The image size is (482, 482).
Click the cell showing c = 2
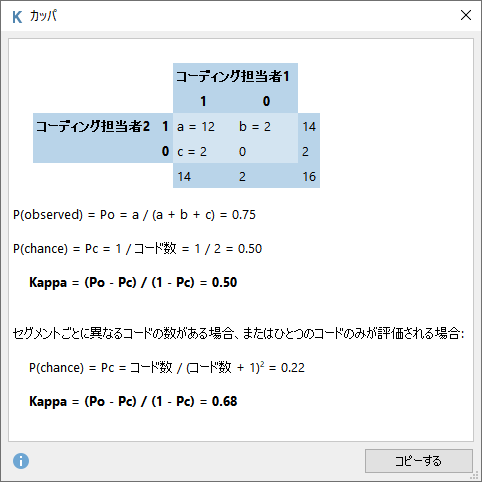192,152
